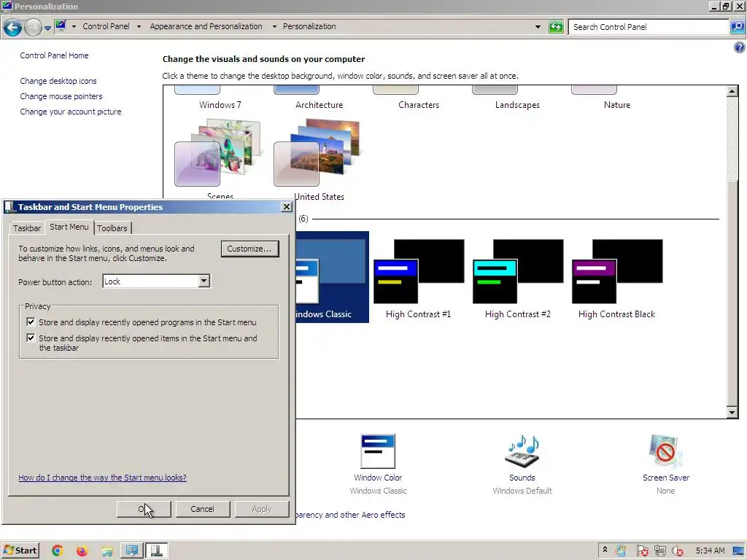The width and height of the screenshot is (747, 560).
Task: Click the disabled Apply button
Action: coord(262,509)
